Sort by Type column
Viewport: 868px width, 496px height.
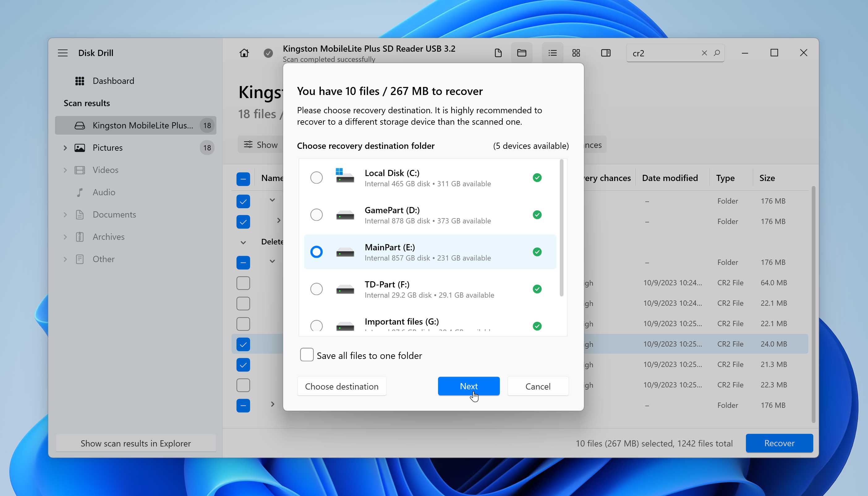[x=725, y=178]
